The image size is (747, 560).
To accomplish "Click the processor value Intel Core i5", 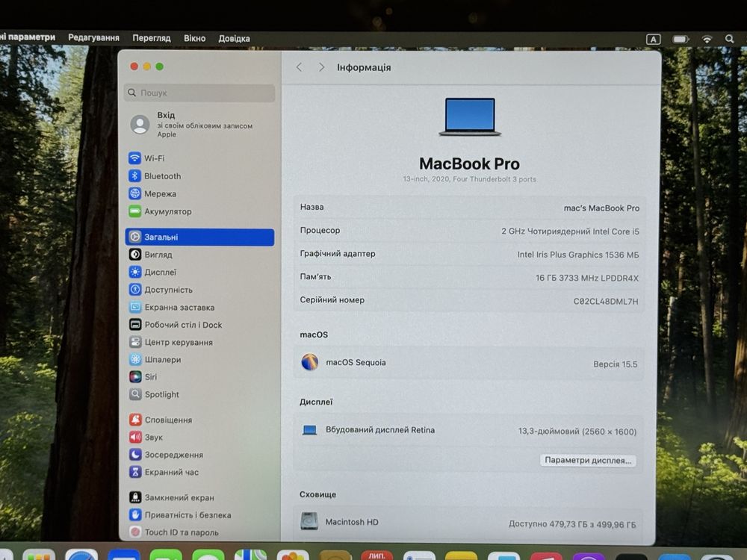I will coord(570,231).
